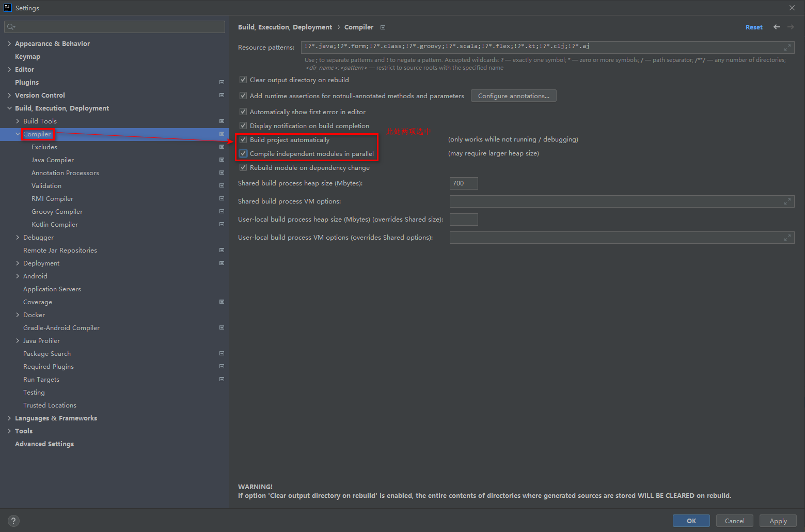
Task: Click the project icon in the Groovy Compiler row
Action: click(222, 211)
